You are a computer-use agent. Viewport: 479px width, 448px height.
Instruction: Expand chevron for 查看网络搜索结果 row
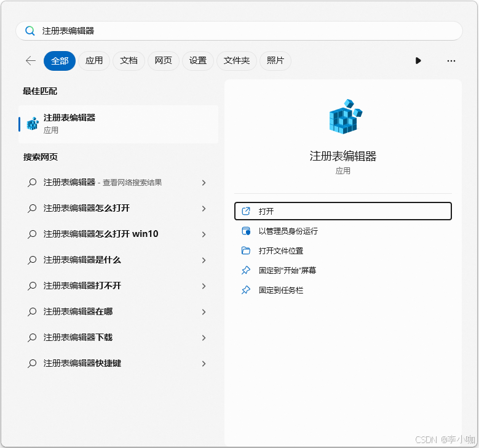click(x=204, y=183)
